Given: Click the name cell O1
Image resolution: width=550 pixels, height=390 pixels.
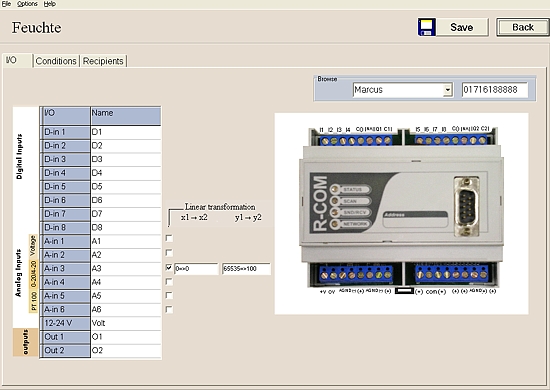Looking at the screenshot, I should 126,337.
